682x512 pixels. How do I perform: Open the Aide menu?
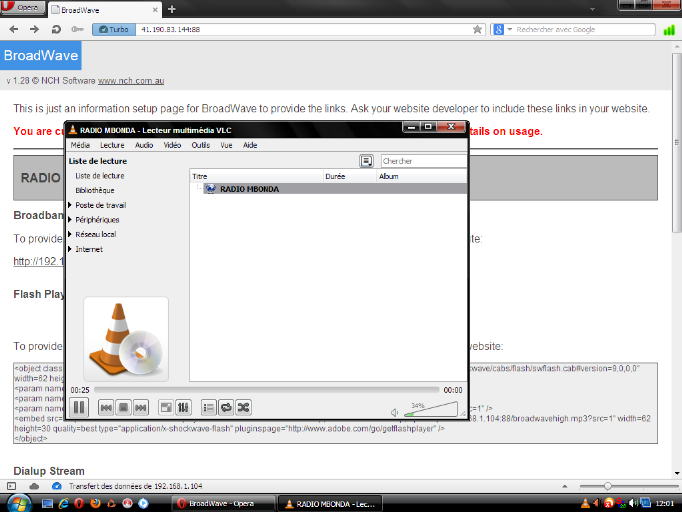[x=250, y=145]
